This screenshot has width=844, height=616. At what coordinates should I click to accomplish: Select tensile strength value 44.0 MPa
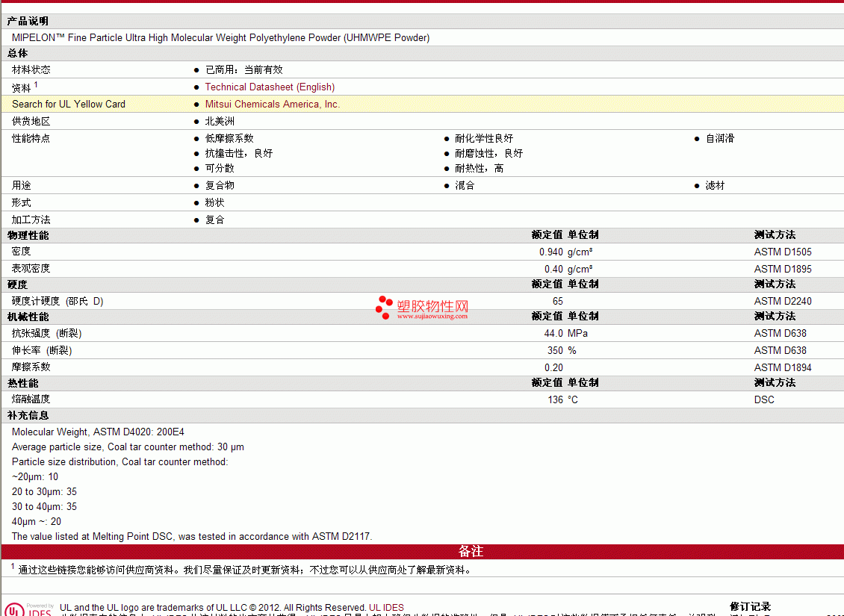click(565, 334)
